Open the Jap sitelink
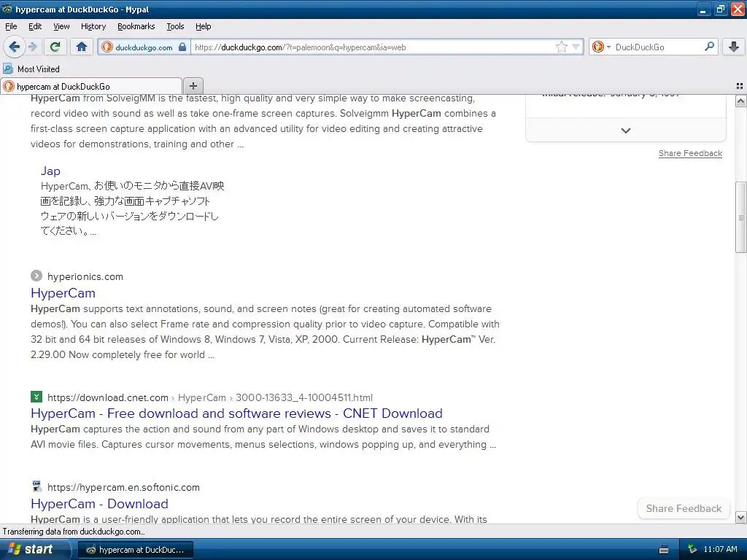Screen dimensions: 747x560 (x=50, y=171)
